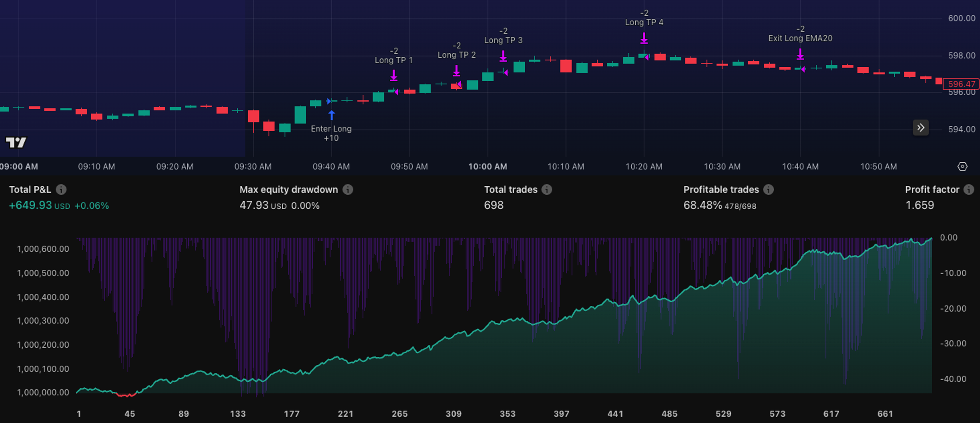Viewport: 980px width, 423px height.
Task: Click info icon beside Max equity drawdown
Action: pos(347,190)
